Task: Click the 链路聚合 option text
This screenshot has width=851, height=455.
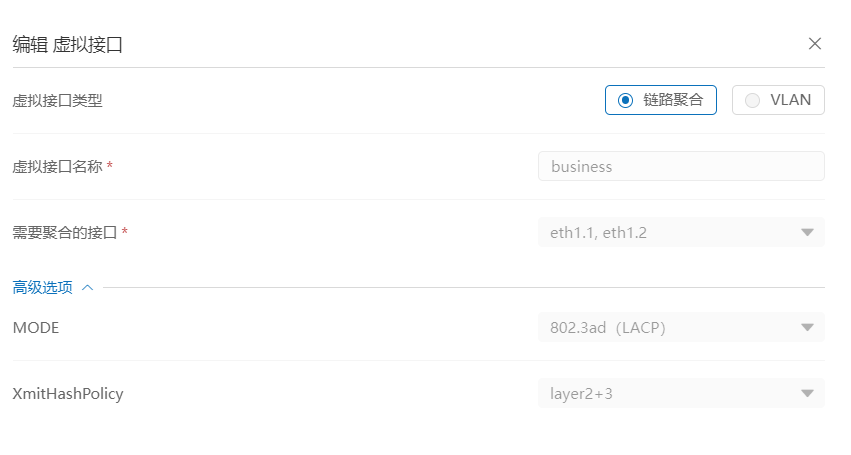Action: click(673, 100)
